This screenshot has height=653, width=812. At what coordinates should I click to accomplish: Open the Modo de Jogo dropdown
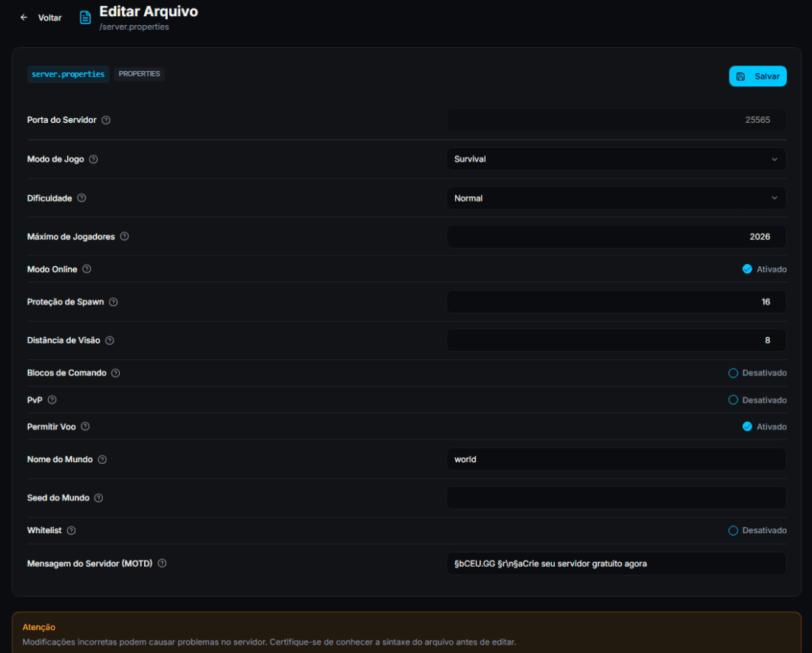[615, 159]
